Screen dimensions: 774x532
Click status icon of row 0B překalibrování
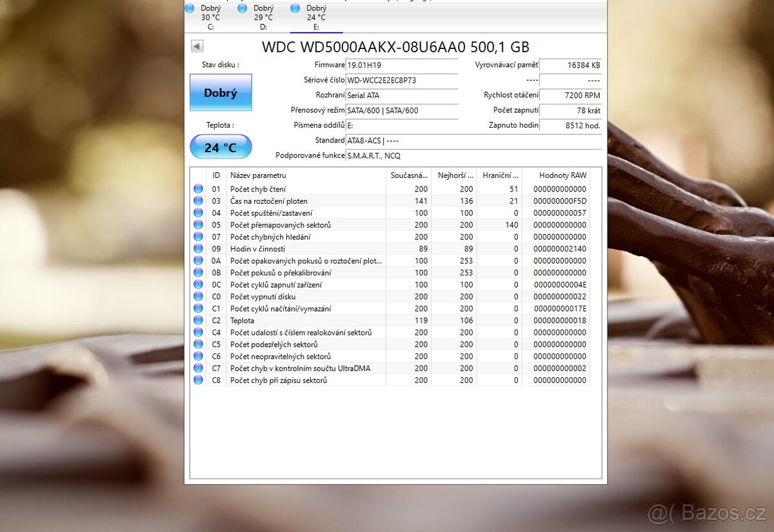tap(198, 273)
